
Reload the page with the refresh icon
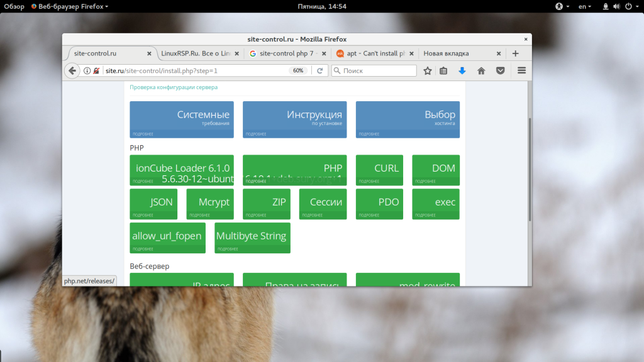[319, 71]
